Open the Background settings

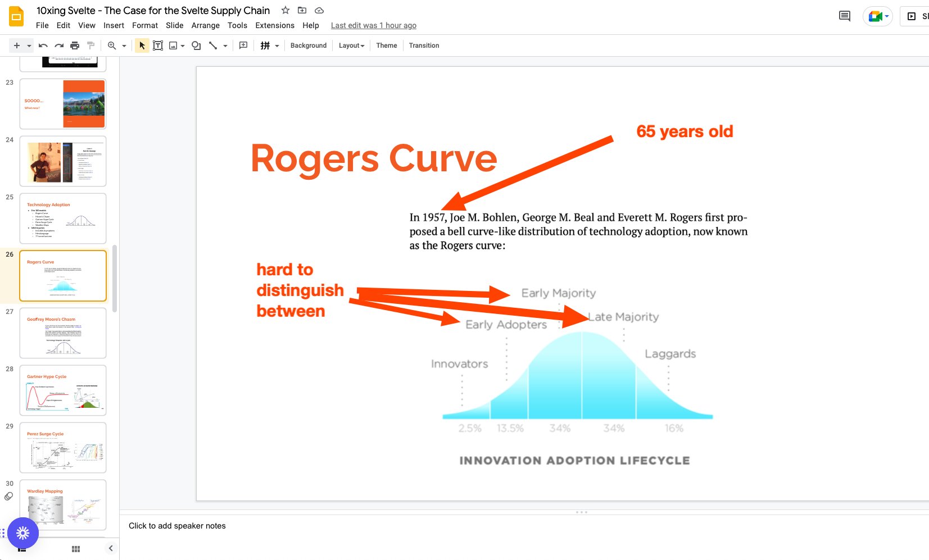coord(309,45)
